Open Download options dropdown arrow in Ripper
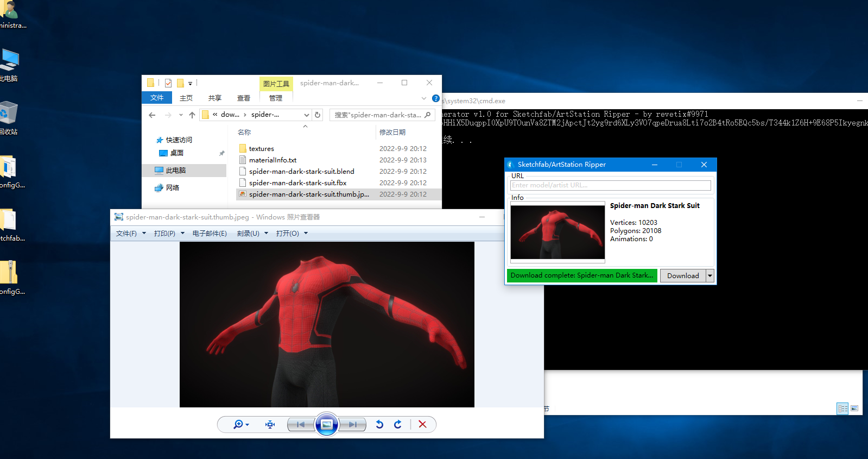The height and width of the screenshot is (459, 868). [709, 276]
